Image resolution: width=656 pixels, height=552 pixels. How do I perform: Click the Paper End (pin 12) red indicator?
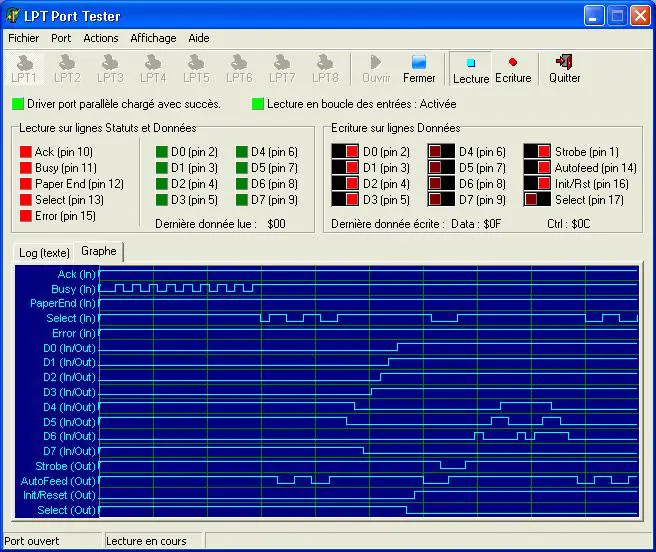coord(26,184)
